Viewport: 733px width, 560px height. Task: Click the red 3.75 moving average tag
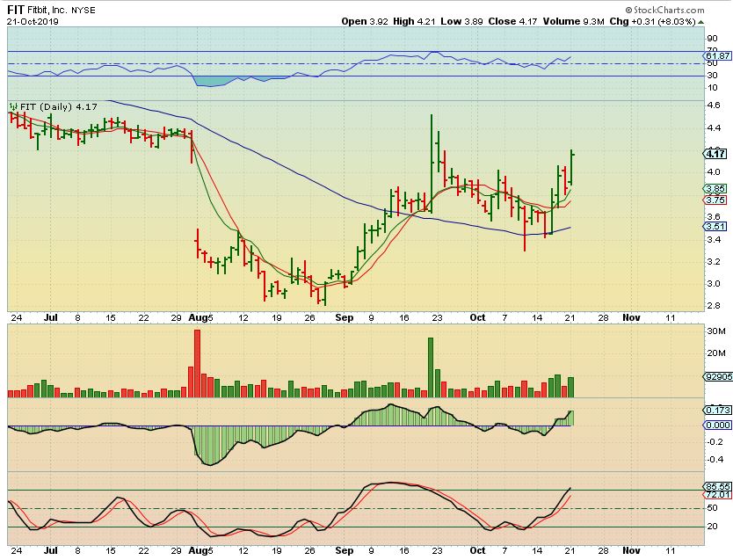coord(715,200)
